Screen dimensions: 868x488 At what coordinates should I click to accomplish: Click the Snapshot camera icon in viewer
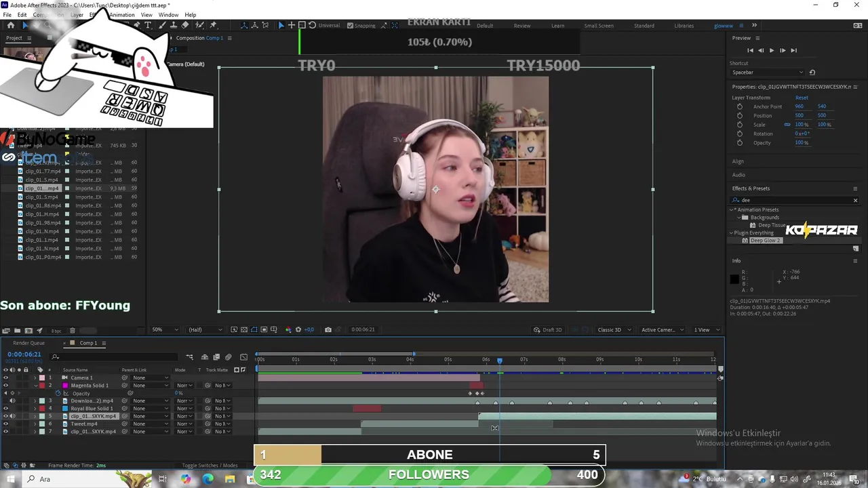click(x=328, y=329)
